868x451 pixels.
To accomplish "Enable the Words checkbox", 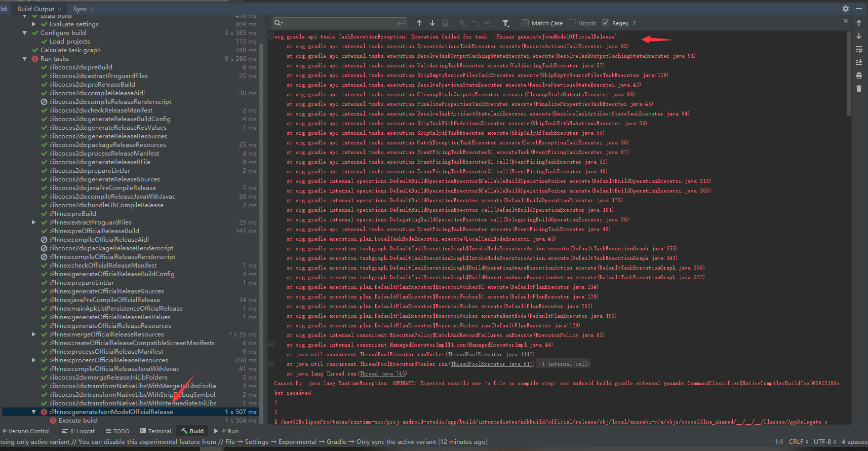I will (572, 23).
